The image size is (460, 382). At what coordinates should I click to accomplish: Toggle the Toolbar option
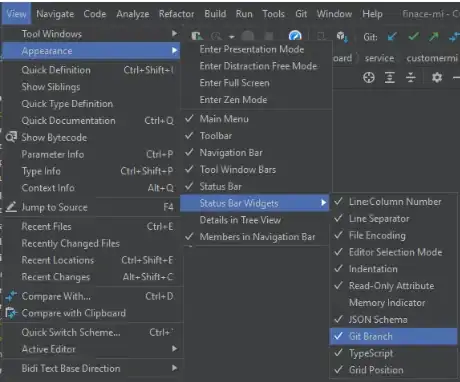(x=256, y=136)
